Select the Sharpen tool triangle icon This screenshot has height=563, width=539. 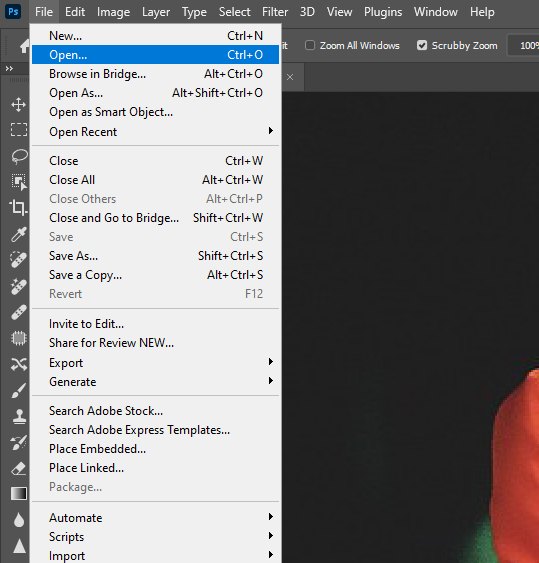click(19, 546)
